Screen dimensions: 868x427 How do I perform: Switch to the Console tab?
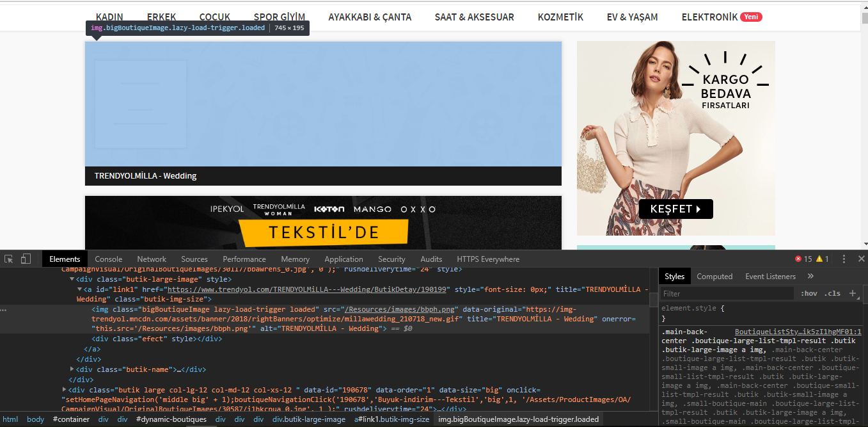point(109,259)
